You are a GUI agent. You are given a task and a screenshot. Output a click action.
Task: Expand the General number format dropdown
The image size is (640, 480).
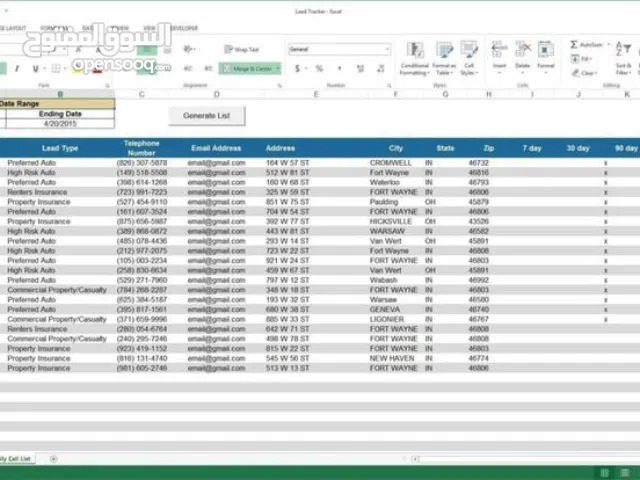386,49
